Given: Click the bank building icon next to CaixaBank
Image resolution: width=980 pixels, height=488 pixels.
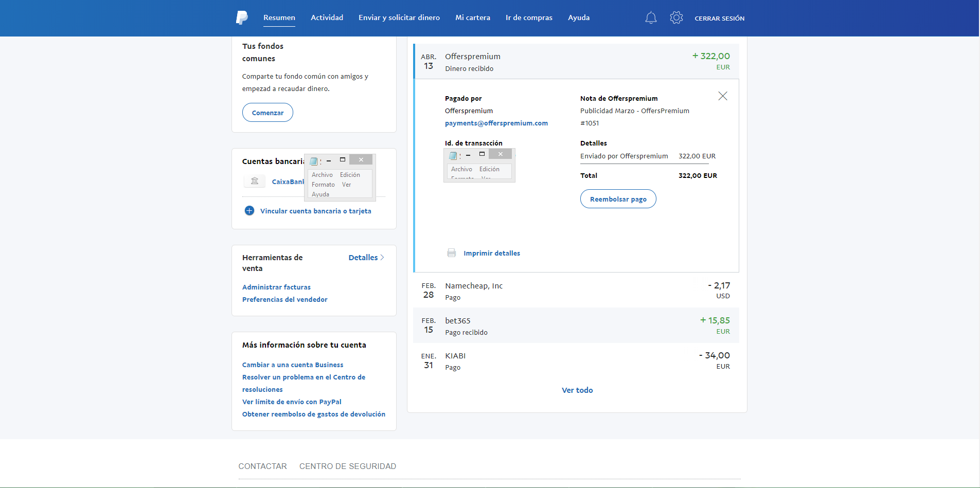Looking at the screenshot, I should click(255, 181).
